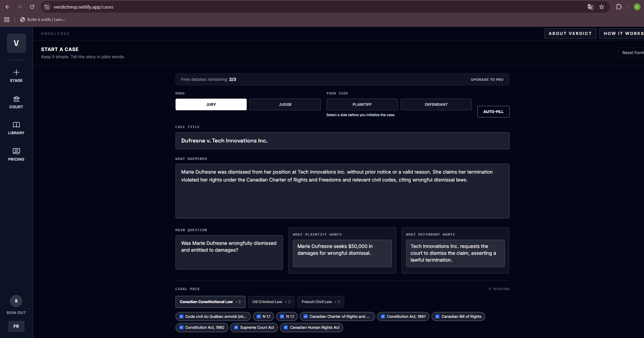
Task: Open the Library book icon
Action: pos(16,125)
